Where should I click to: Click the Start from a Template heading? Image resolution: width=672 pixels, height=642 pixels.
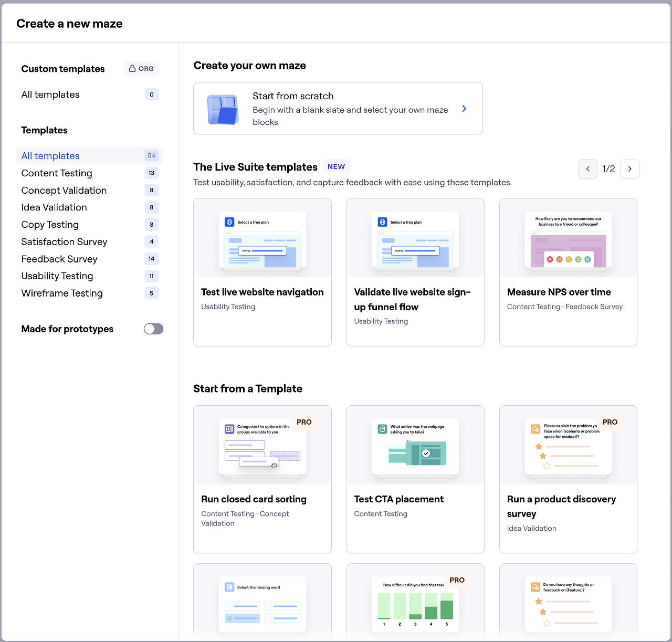[x=248, y=389]
